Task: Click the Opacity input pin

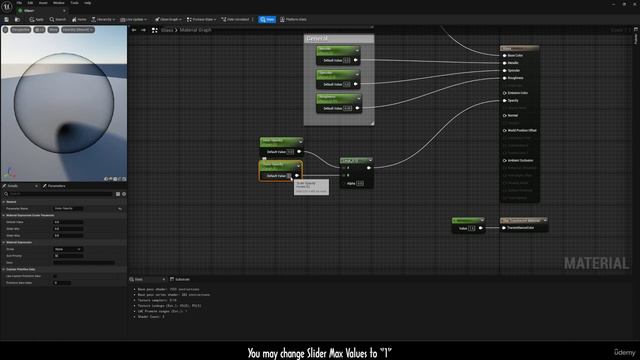Action: (504, 100)
